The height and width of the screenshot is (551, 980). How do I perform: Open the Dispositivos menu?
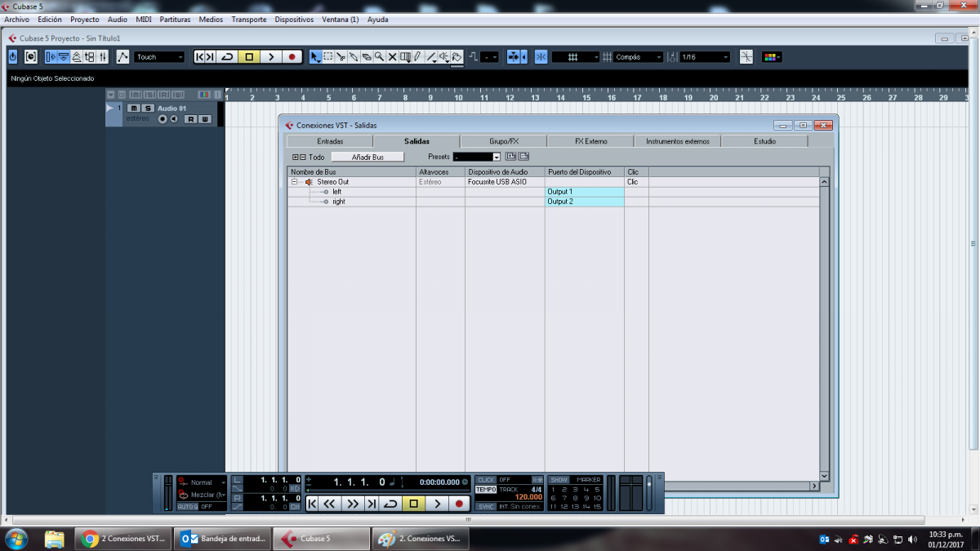point(294,19)
